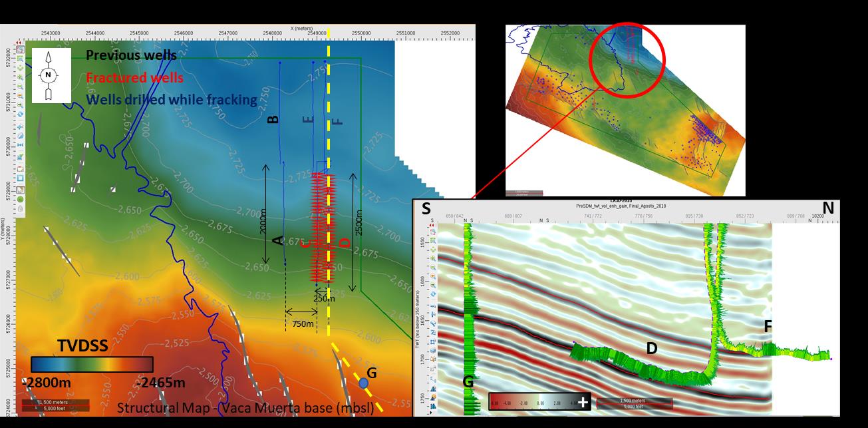Click the padlock icon on map toolbar
Viewport: 868px width, 428px height.
click(x=20, y=208)
